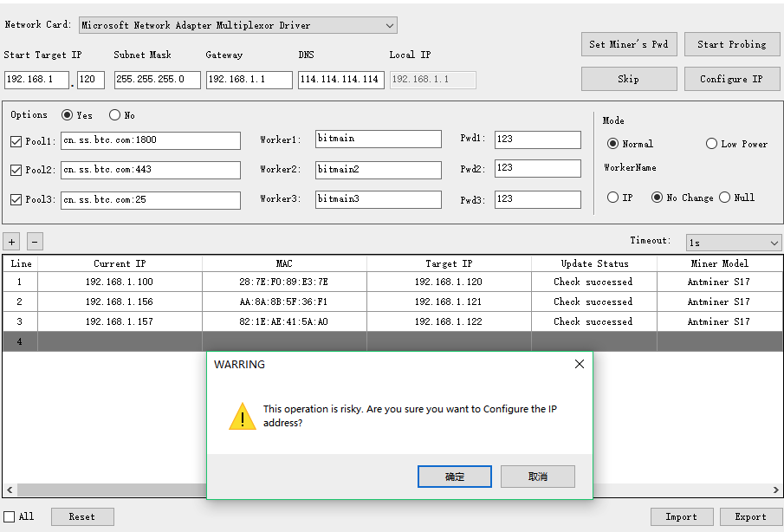
Task: Select the cell 192.168.1.100
Action: pyautogui.click(x=120, y=282)
